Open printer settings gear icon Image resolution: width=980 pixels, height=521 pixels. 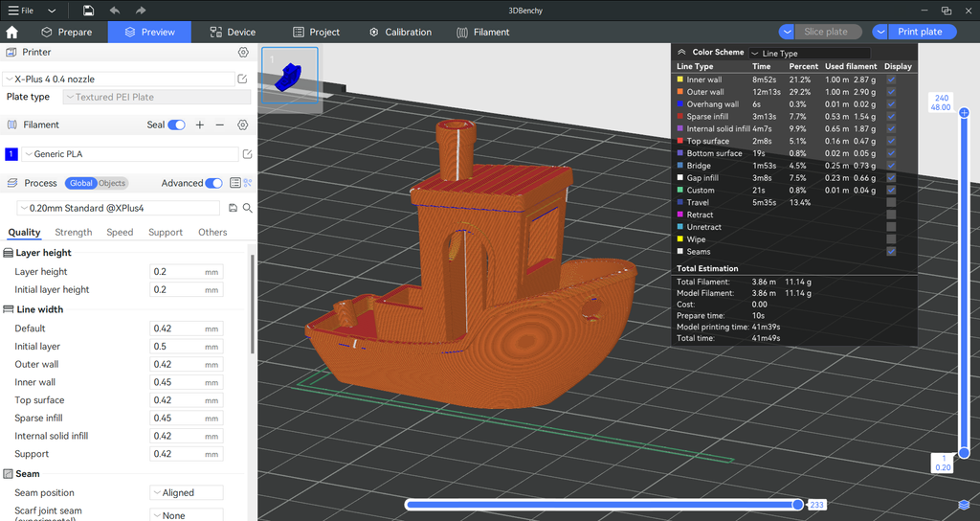click(x=243, y=53)
